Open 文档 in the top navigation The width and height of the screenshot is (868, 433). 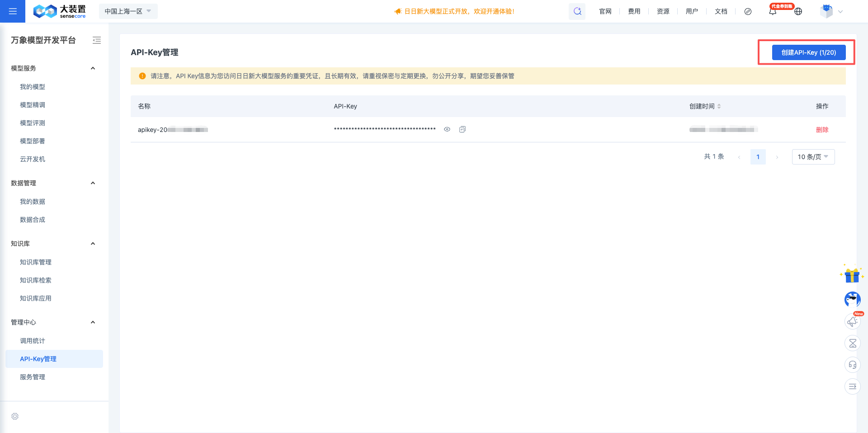(x=721, y=11)
